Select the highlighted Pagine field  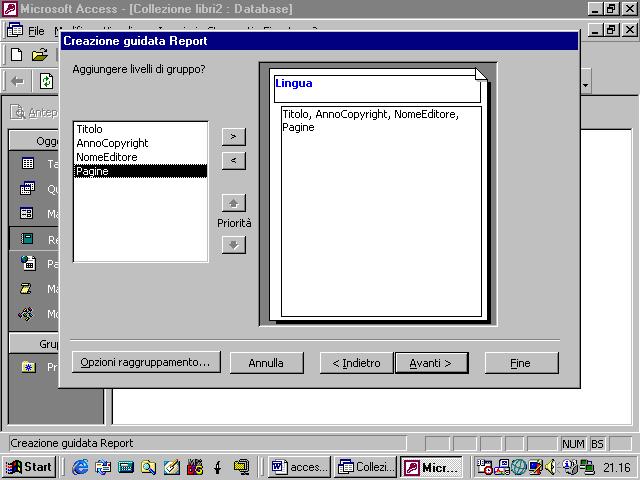coord(140,171)
